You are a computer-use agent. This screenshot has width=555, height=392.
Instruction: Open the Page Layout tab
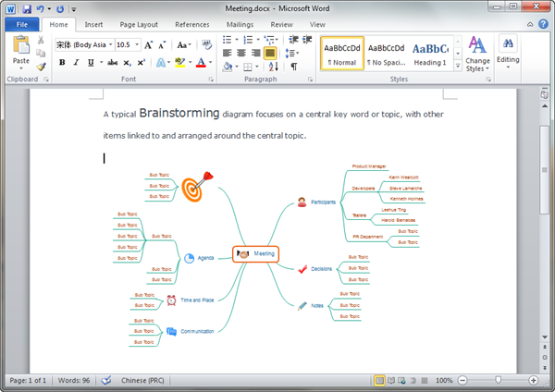[139, 25]
